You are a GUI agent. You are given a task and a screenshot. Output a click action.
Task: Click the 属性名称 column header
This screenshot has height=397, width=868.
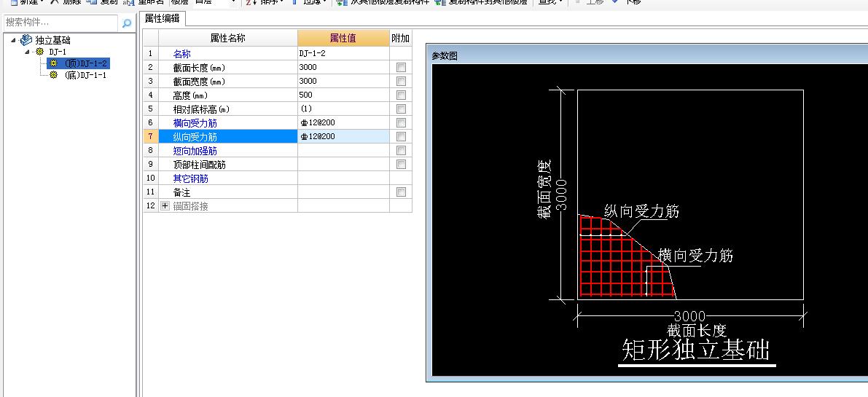point(227,38)
